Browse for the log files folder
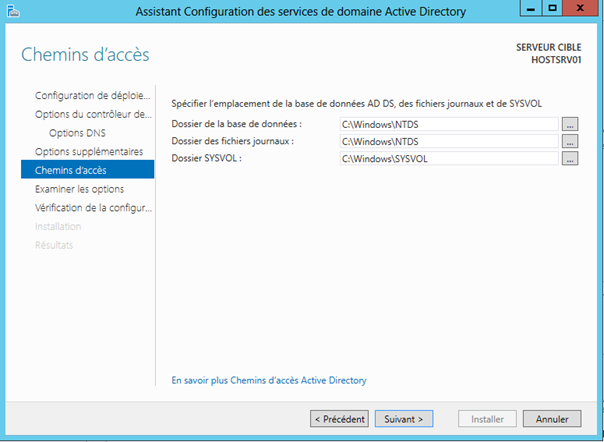 point(570,141)
